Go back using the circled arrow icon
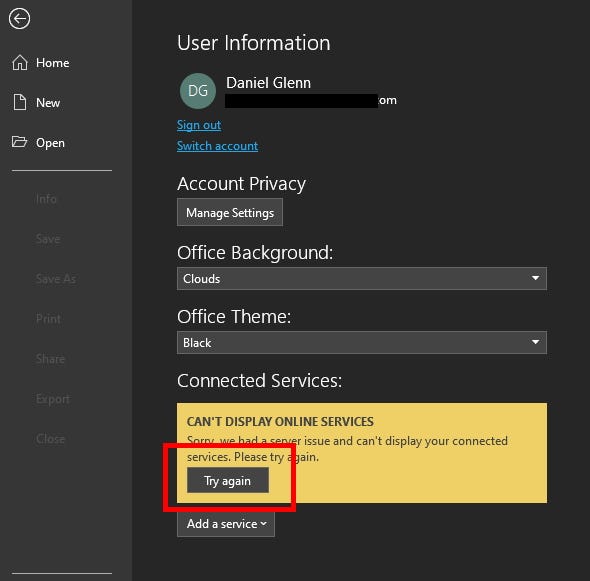 point(20,19)
